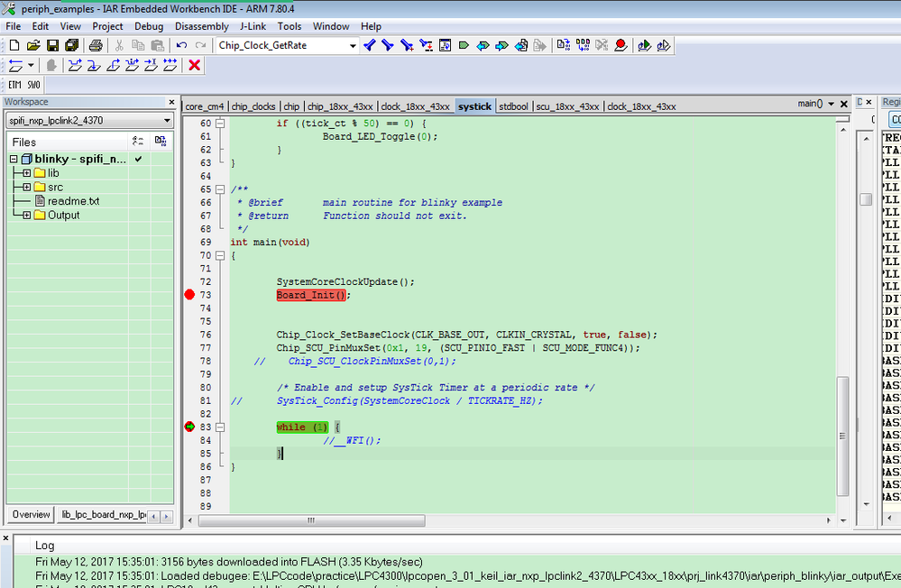901x588 pixels.
Task: Click the Save All toolbar icon
Action: click(71, 45)
